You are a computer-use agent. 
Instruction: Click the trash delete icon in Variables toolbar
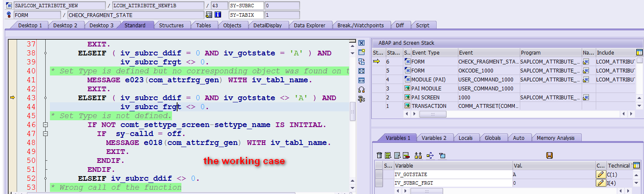pyautogui.click(x=379, y=156)
